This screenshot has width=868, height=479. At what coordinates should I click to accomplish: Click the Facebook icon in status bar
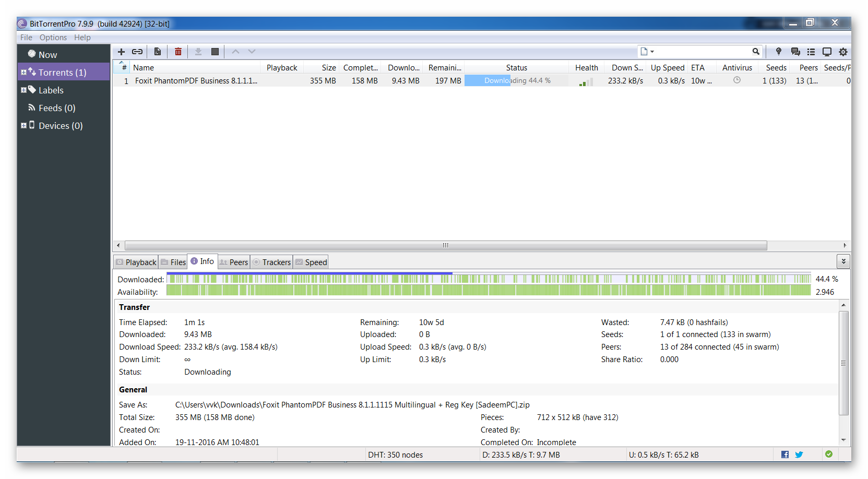785,454
